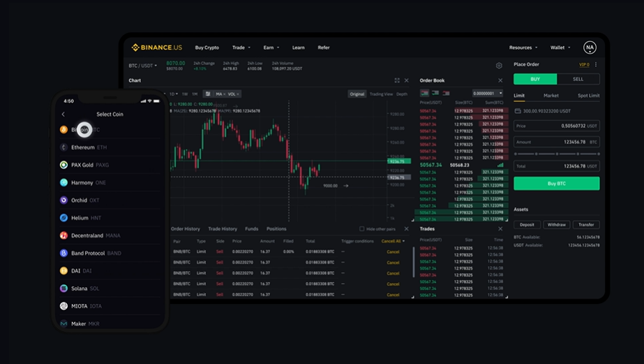Enable the Hide other pairs checkbox

(x=361, y=229)
